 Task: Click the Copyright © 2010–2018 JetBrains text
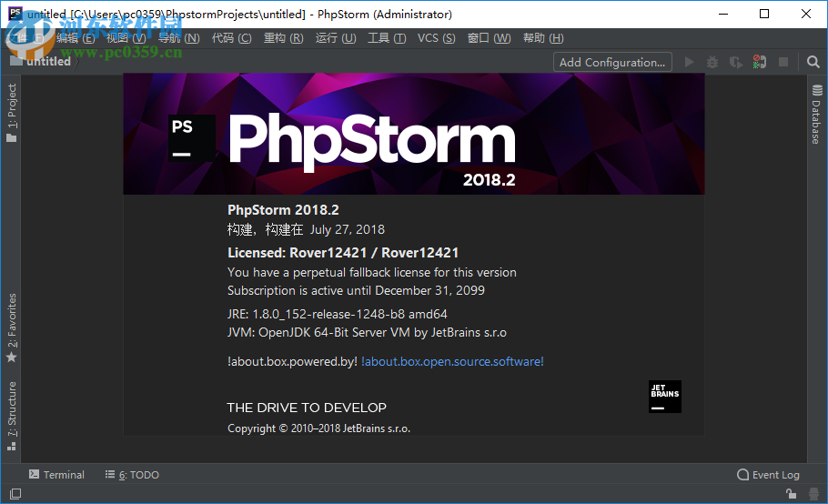[319, 428]
